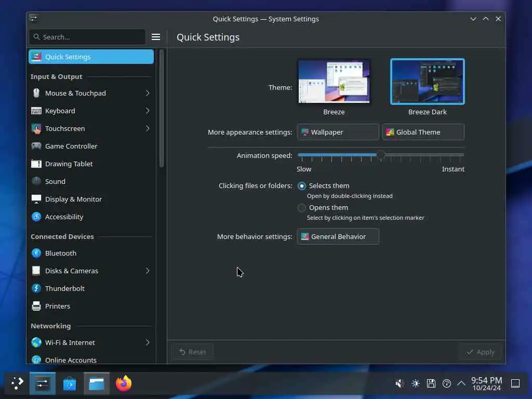Choose the Breeze light theme thumbnail

(334, 82)
